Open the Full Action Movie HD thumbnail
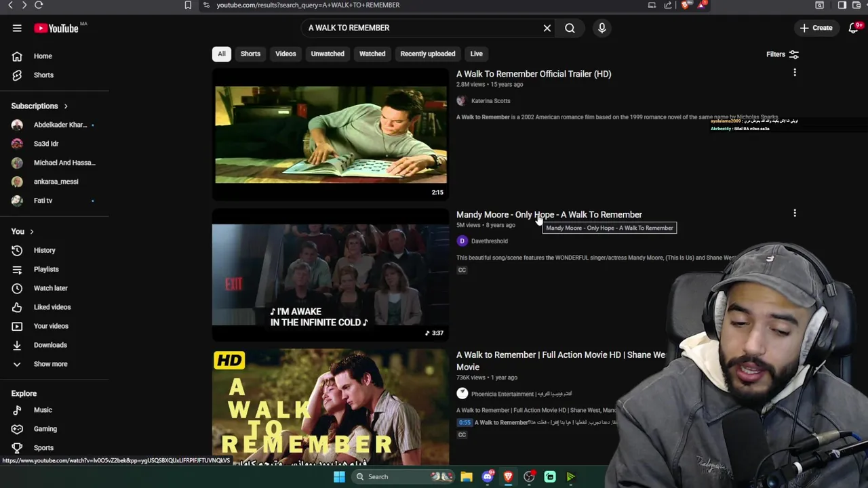Image resolution: width=868 pixels, height=488 pixels. coord(330,407)
